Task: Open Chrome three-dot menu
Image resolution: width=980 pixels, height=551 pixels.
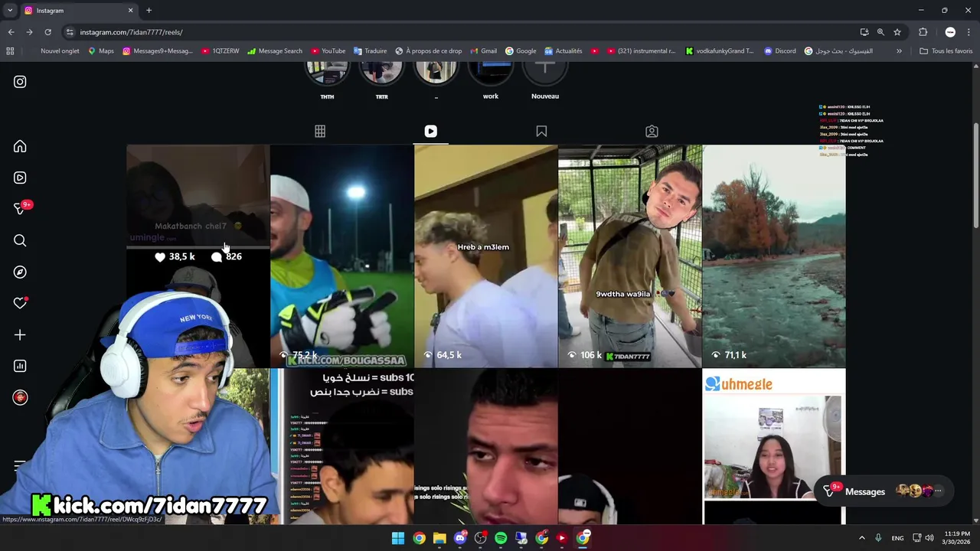Action: 969,32
